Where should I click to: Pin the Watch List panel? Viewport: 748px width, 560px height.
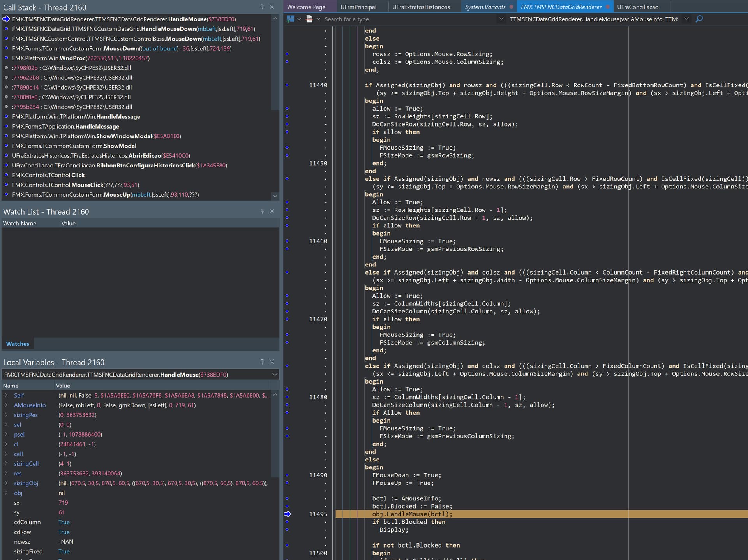tap(262, 211)
